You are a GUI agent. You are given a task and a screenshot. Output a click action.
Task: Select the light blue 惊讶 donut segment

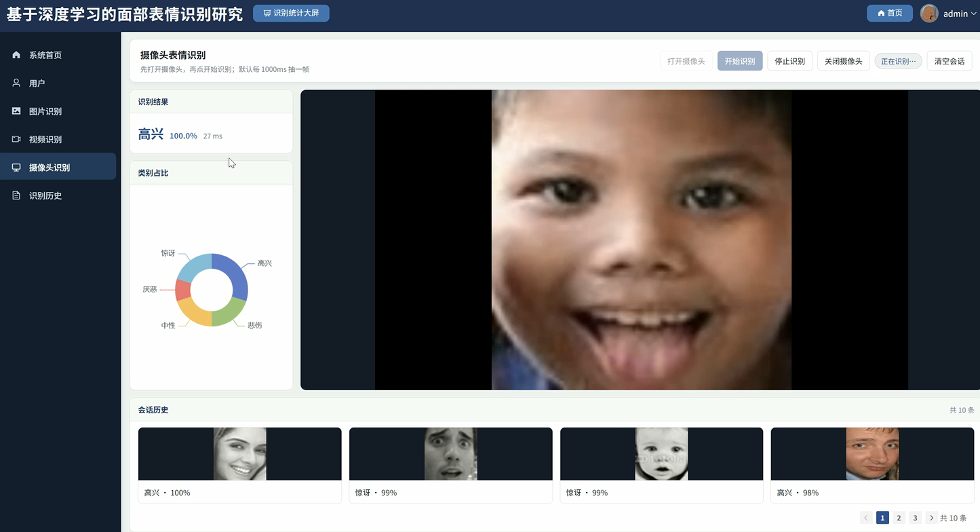pos(195,267)
